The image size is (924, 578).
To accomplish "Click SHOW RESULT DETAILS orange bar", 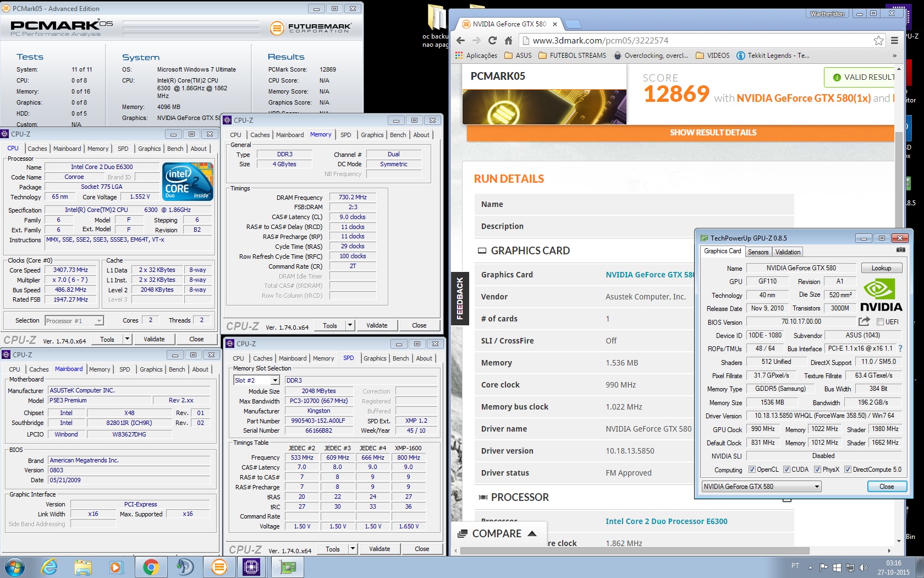I will (x=680, y=132).
